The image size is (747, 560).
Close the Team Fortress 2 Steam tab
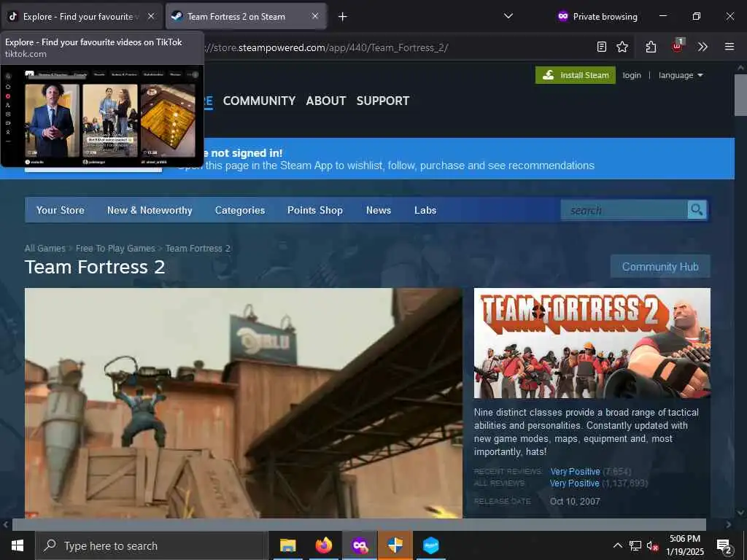click(315, 16)
